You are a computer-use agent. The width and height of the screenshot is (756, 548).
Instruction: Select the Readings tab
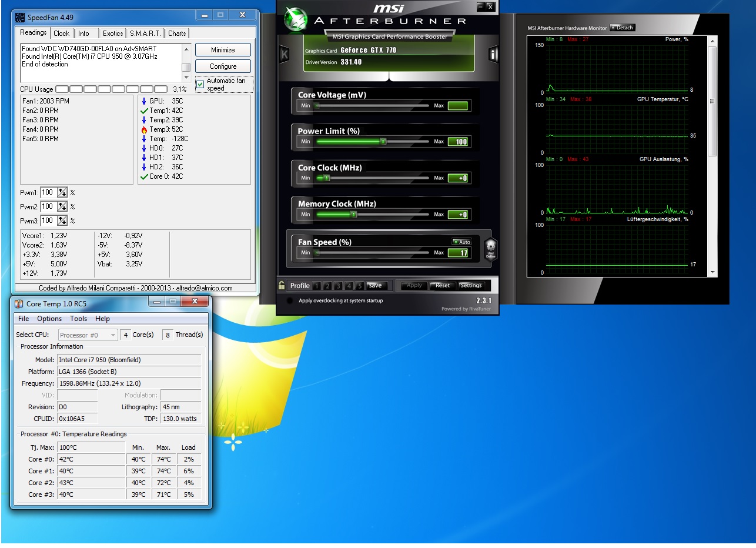coord(33,33)
